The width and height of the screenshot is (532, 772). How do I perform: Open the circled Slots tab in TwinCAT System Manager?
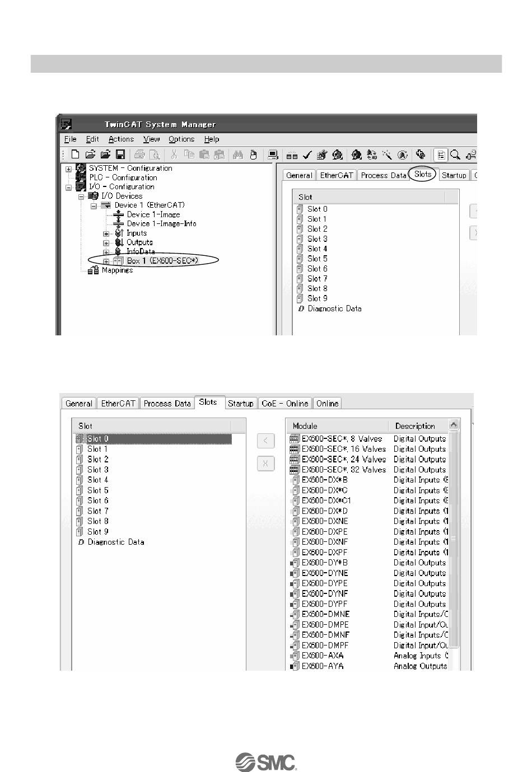click(423, 174)
